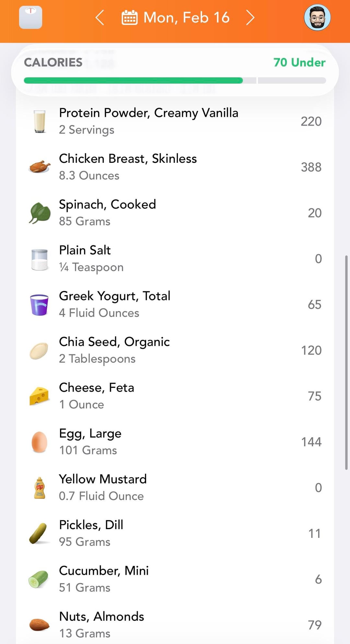Open the profile avatar
350x644 pixels.
click(317, 18)
